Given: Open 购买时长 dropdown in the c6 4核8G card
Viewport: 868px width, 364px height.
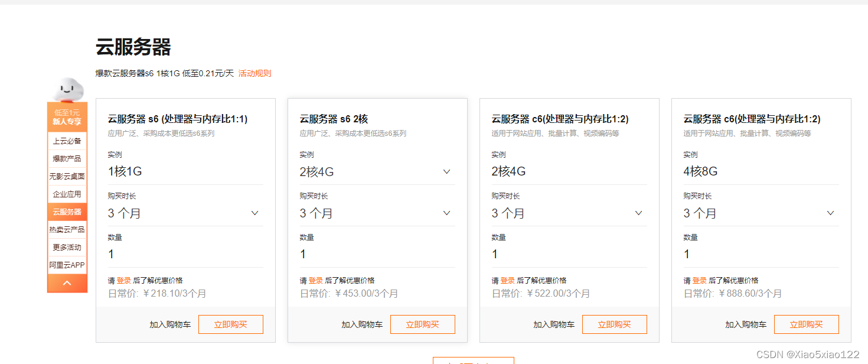Looking at the screenshot, I should pos(761,213).
